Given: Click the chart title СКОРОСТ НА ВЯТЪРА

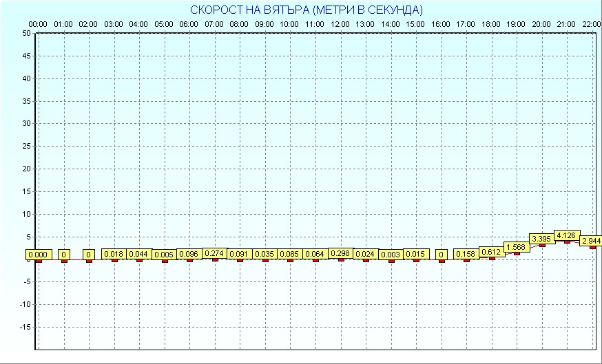Looking at the screenshot, I should click(307, 10).
